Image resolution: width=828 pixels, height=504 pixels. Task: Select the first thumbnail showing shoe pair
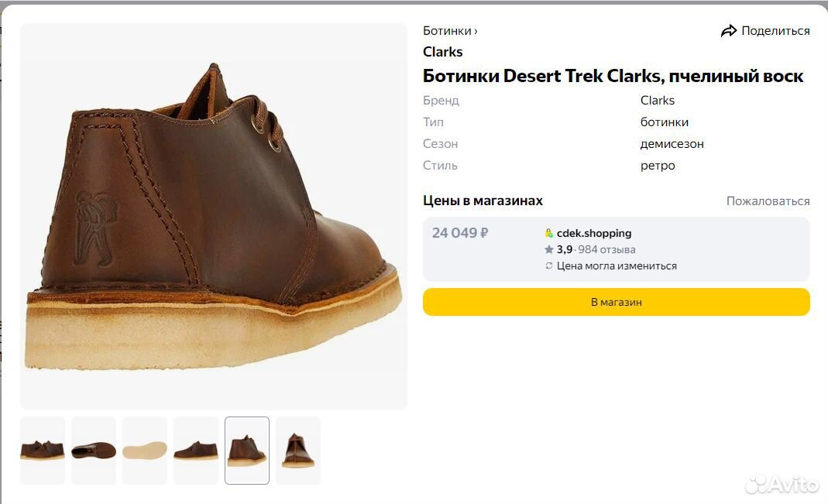[x=43, y=451]
